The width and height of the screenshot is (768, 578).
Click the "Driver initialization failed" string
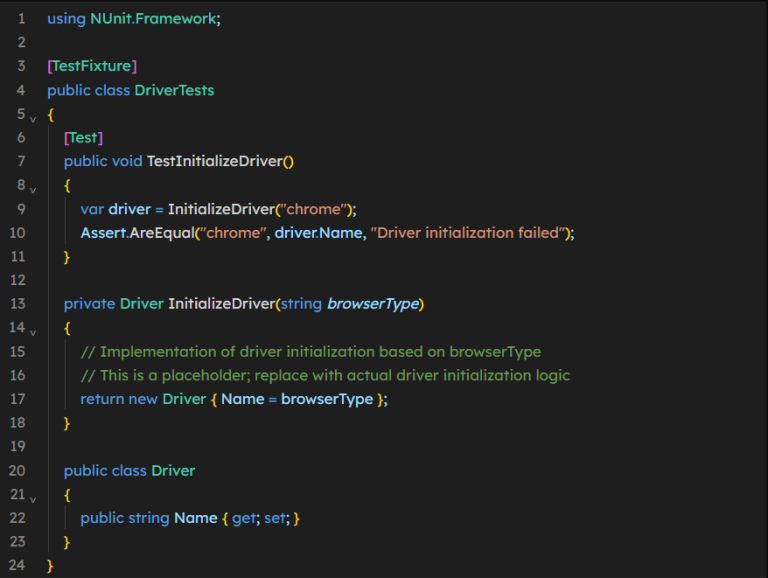click(469, 233)
